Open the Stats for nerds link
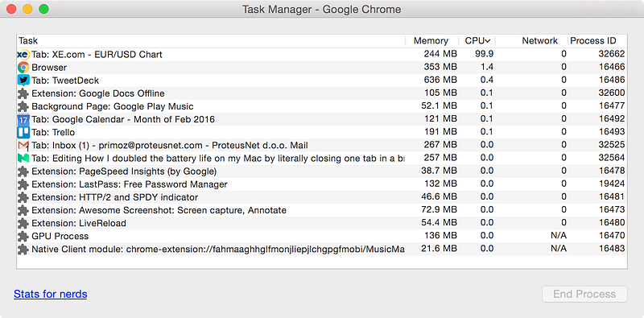This screenshot has width=644, height=318. point(51,294)
